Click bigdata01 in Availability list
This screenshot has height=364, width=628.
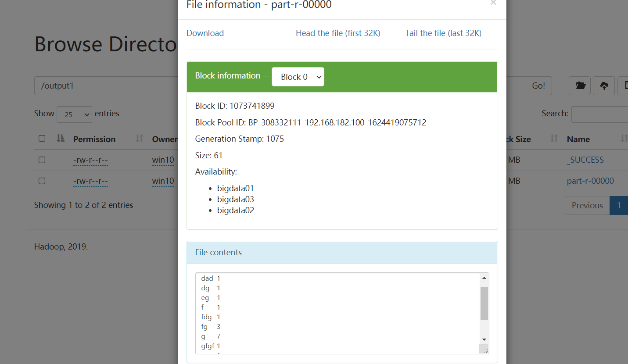(236, 189)
